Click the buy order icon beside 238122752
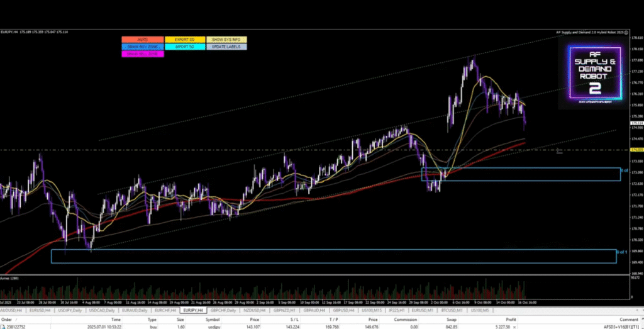This screenshot has width=644, height=329. pos(3,326)
